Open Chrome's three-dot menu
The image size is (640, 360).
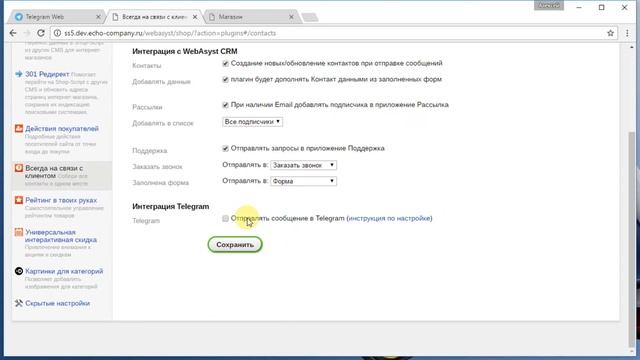coord(627,33)
